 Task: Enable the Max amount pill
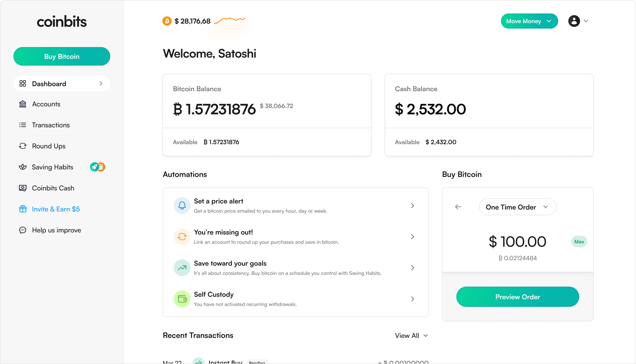579,241
